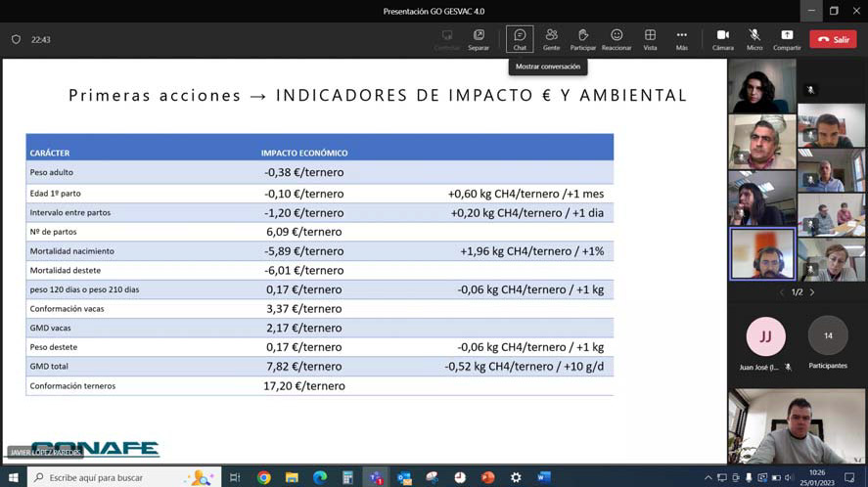This screenshot has height=487, width=868.
Task: Toggle the Cámara on or off
Action: pos(722,39)
